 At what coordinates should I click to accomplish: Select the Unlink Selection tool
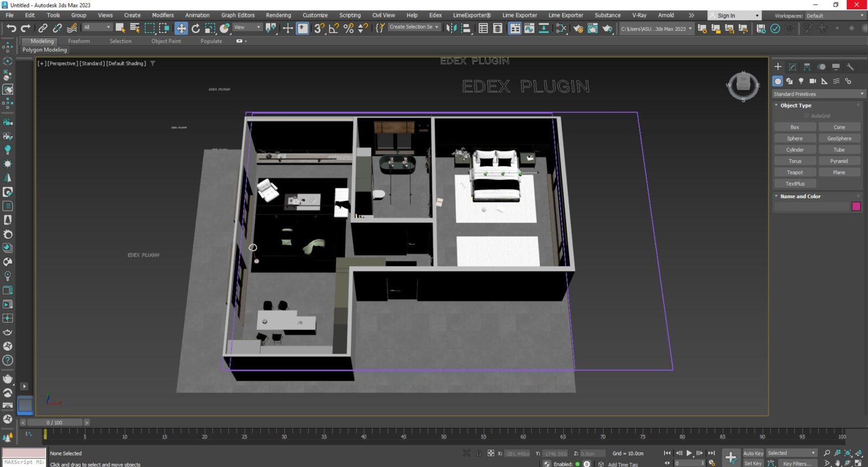(57, 28)
